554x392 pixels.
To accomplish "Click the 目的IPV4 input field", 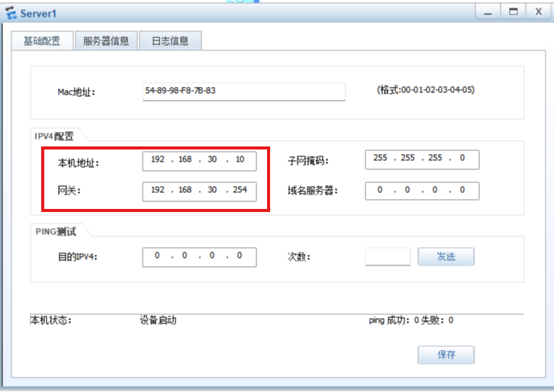I will coord(199,257).
